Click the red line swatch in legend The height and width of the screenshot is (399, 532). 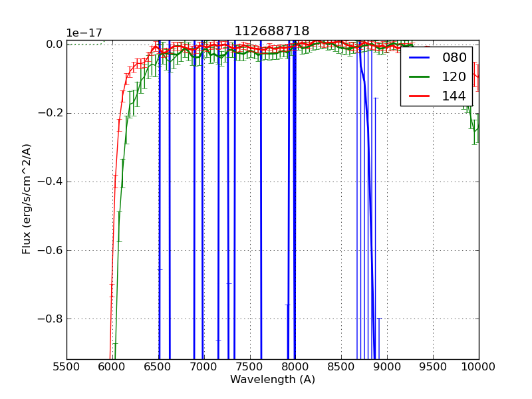[x=420, y=96]
